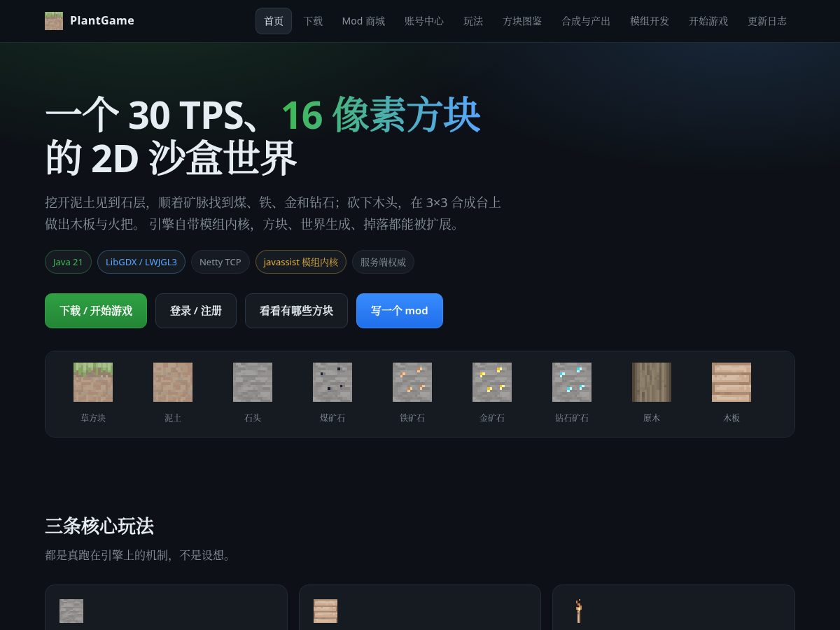This screenshot has height=630, width=840.
Task: Click the 草方块 label text
Action: 93,418
